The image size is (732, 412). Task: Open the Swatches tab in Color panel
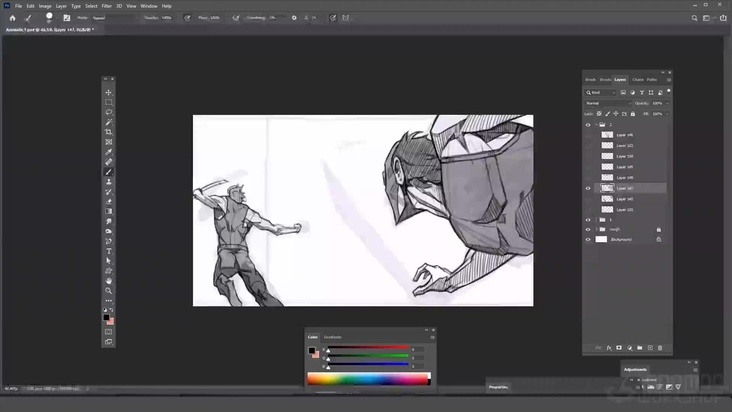point(332,337)
